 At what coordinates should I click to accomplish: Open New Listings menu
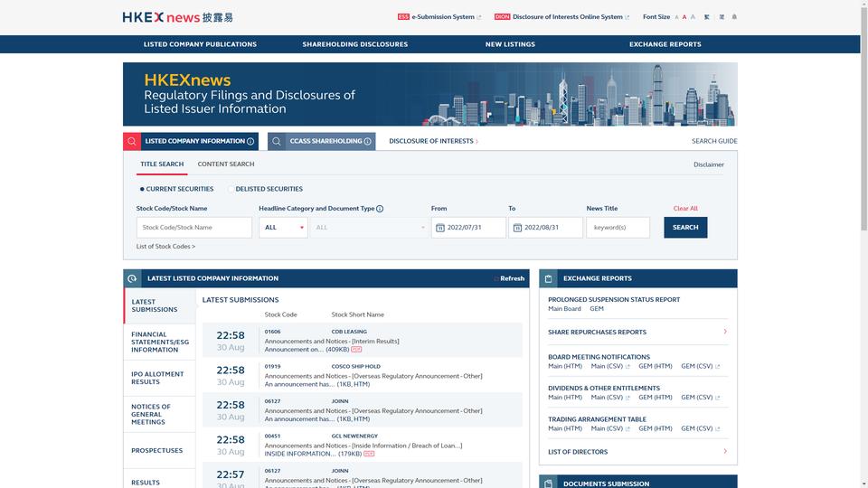coord(510,44)
